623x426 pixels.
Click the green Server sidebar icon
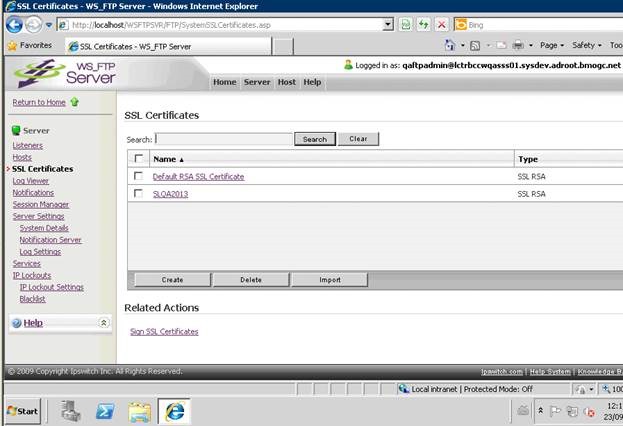point(16,130)
